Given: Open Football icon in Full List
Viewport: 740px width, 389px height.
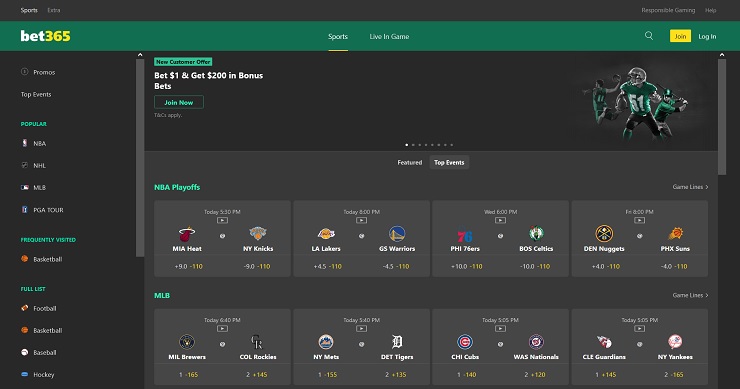Looking at the screenshot, I should click(x=25, y=308).
